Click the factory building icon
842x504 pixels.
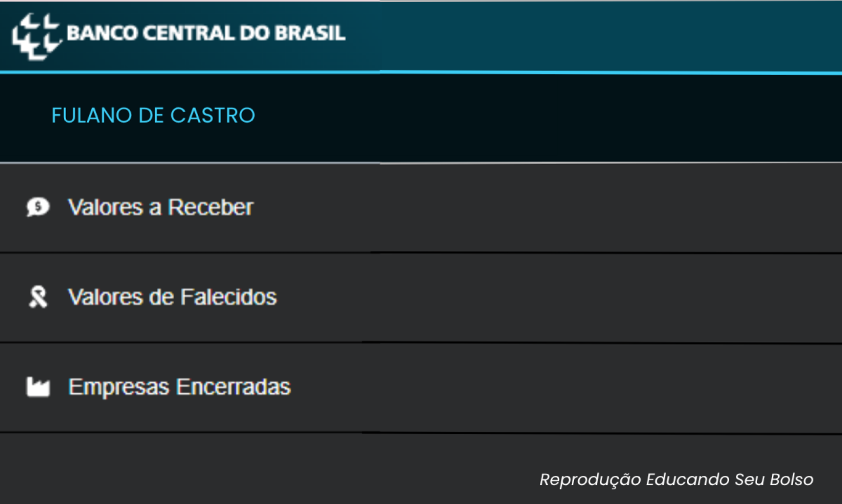38,387
